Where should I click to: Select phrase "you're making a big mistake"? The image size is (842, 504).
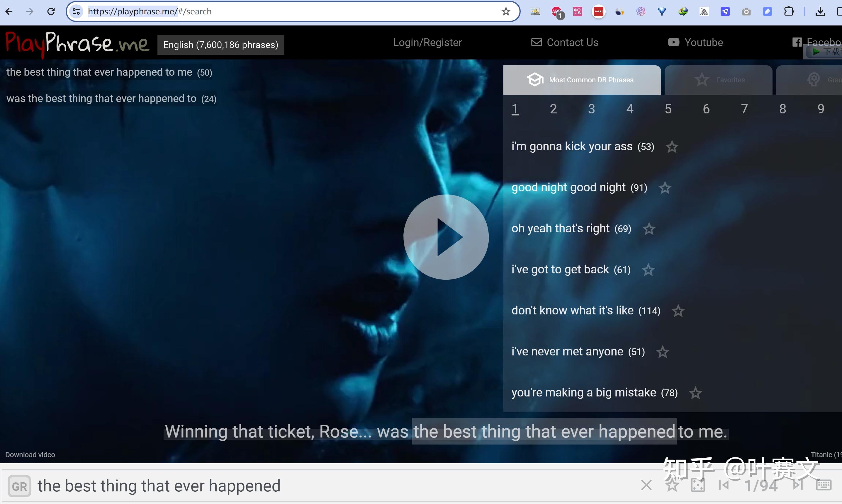tap(595, 393)
